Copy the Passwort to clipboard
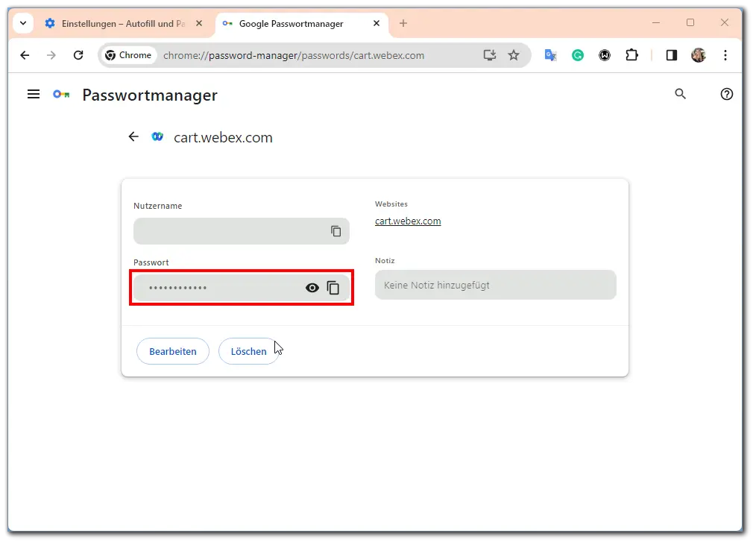 (x=333, y=288)
